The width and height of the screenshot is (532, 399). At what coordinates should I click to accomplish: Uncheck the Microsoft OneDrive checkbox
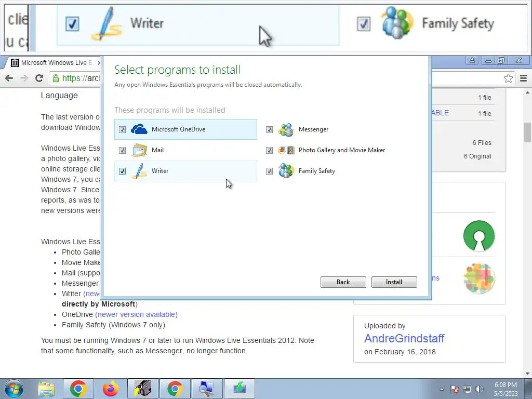[122, 129]
